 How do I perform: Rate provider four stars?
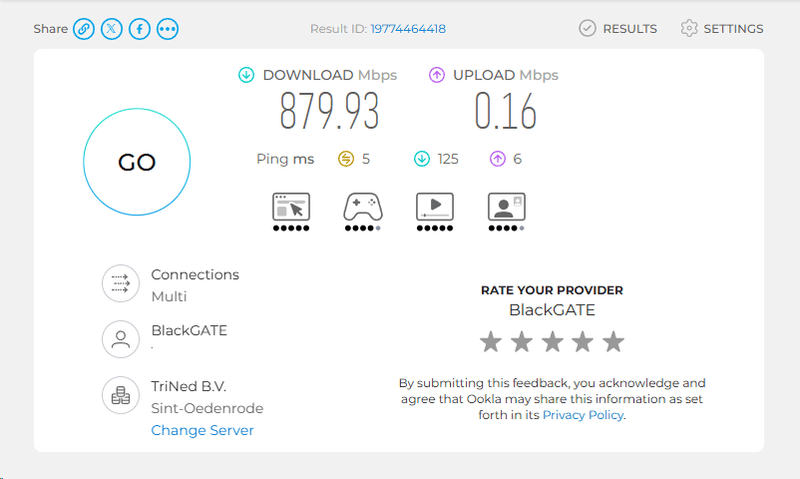583,342
